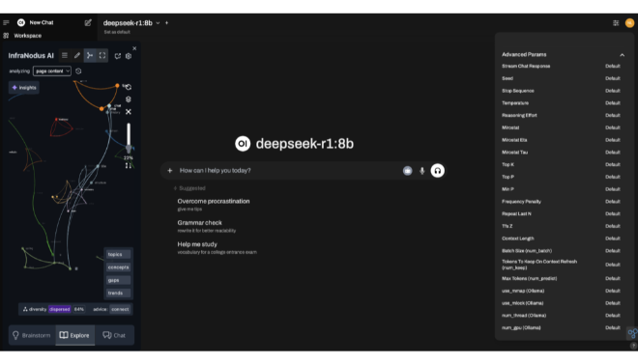Open the Insights button
The width and height of the screenshot is (638, 364).
(24, 87)
